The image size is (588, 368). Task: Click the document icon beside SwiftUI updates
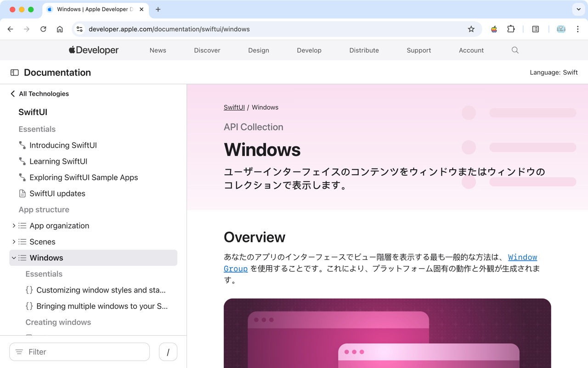tap(22, 193)
